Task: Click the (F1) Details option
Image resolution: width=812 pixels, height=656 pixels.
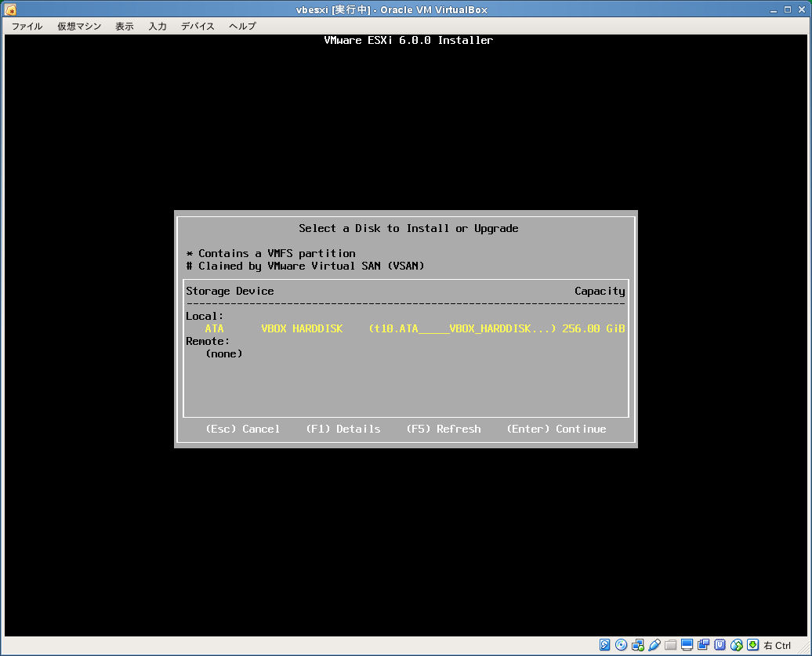Action: click(343, 429)
